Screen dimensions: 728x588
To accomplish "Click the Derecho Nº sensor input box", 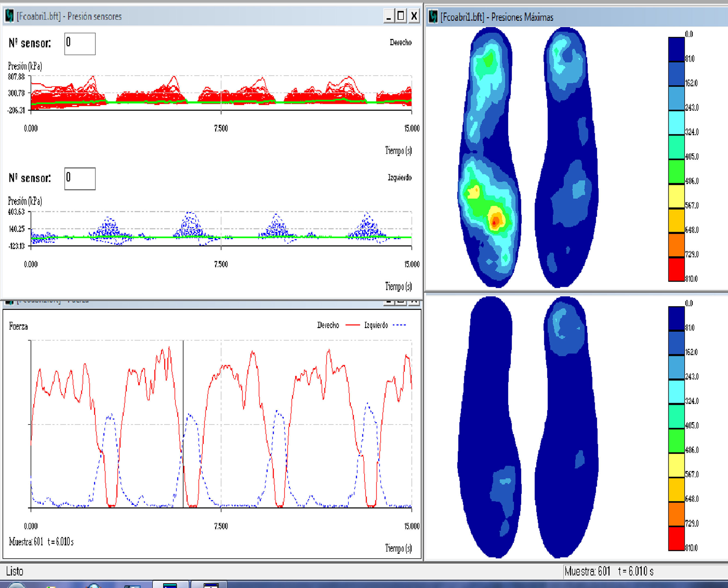I will pos(80,44).
